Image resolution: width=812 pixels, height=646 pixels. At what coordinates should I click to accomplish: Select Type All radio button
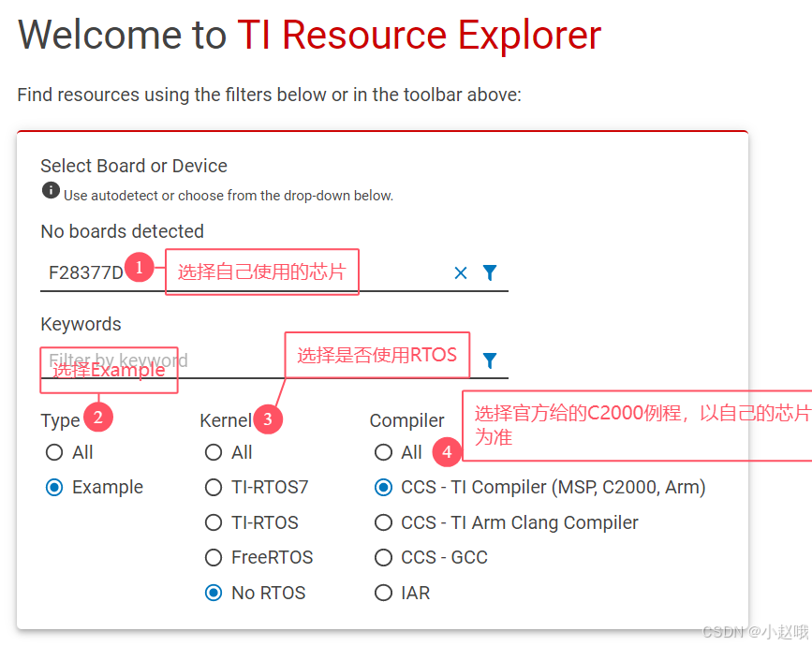tap(54, 452)
